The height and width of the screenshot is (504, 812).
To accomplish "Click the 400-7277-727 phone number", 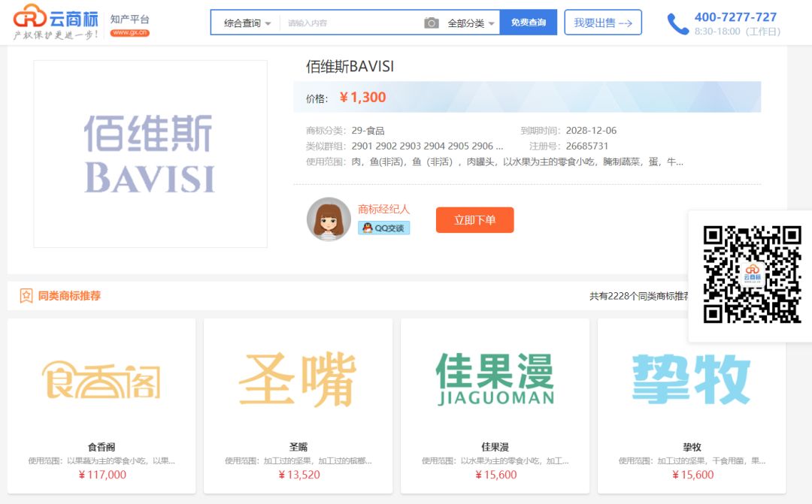I will pyautogui.click(x=735, y=17).
